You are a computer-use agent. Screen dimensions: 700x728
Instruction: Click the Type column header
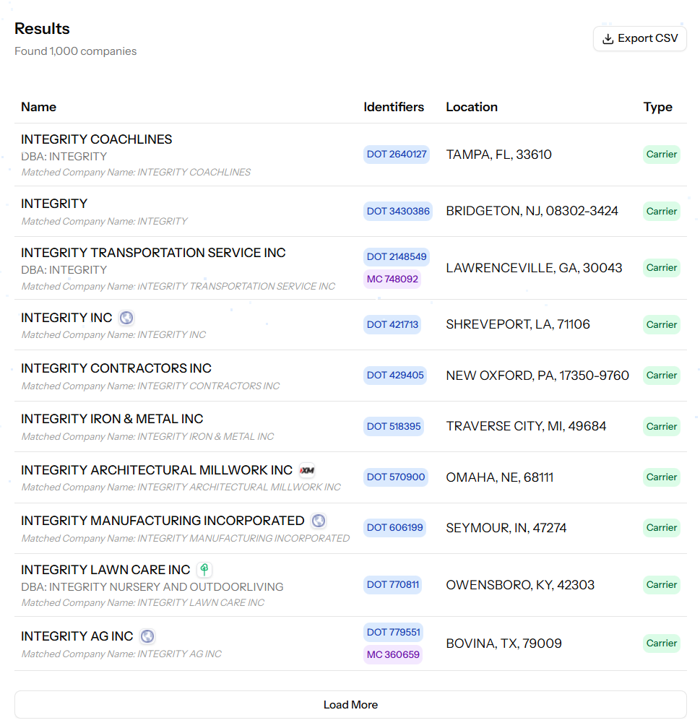657,106
